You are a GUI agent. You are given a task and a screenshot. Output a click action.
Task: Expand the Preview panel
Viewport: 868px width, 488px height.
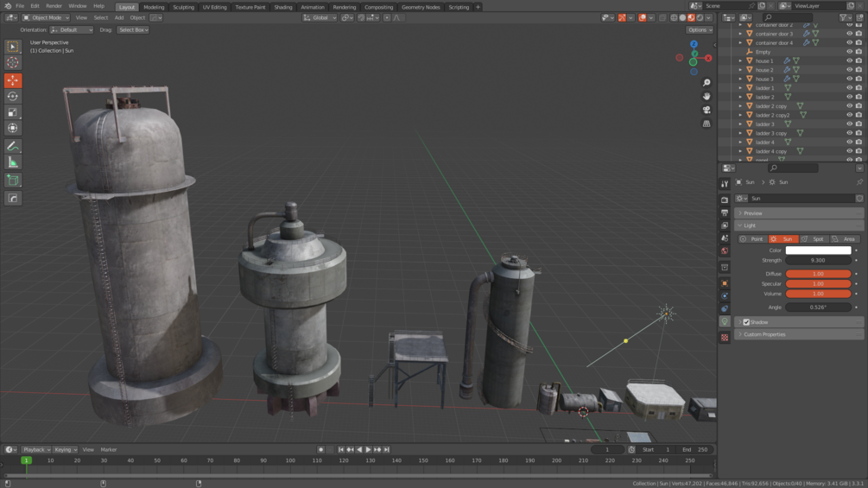pos(799,213)
